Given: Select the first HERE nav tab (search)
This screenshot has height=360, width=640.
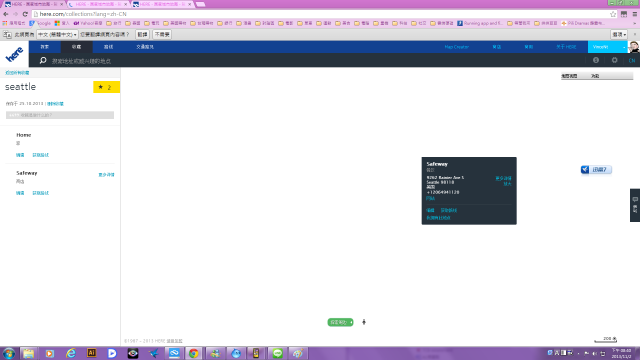Looking at the screenshot, I should point(44,47).
